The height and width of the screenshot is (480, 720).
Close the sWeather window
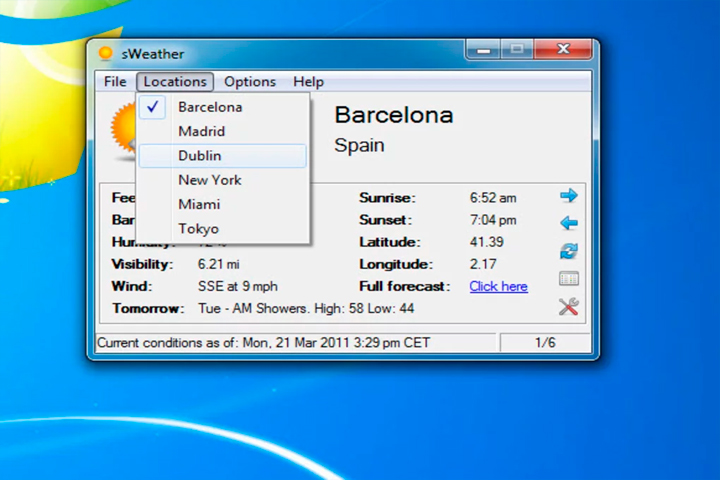563,50
